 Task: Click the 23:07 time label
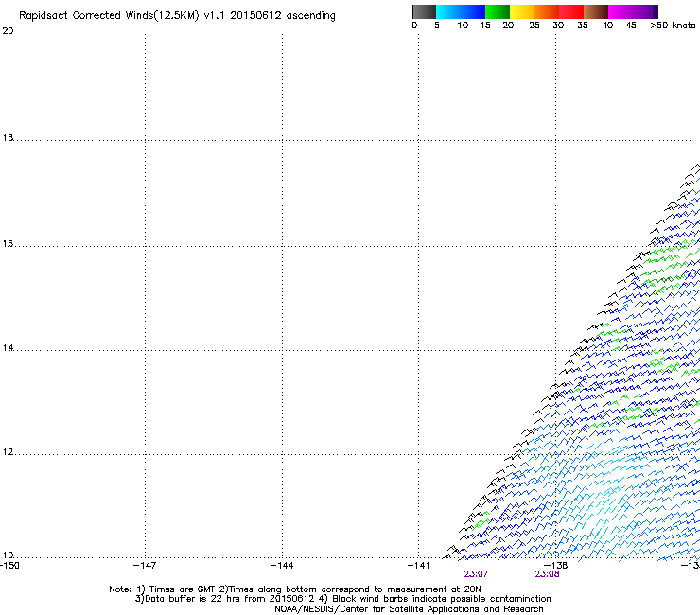pyautogui.click(x=476, y=574)
